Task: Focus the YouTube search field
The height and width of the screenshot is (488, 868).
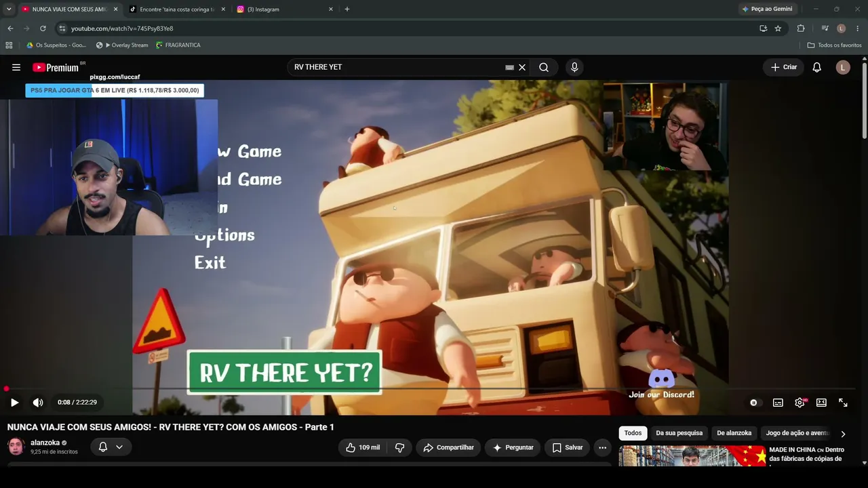Action: coord(397,67)
